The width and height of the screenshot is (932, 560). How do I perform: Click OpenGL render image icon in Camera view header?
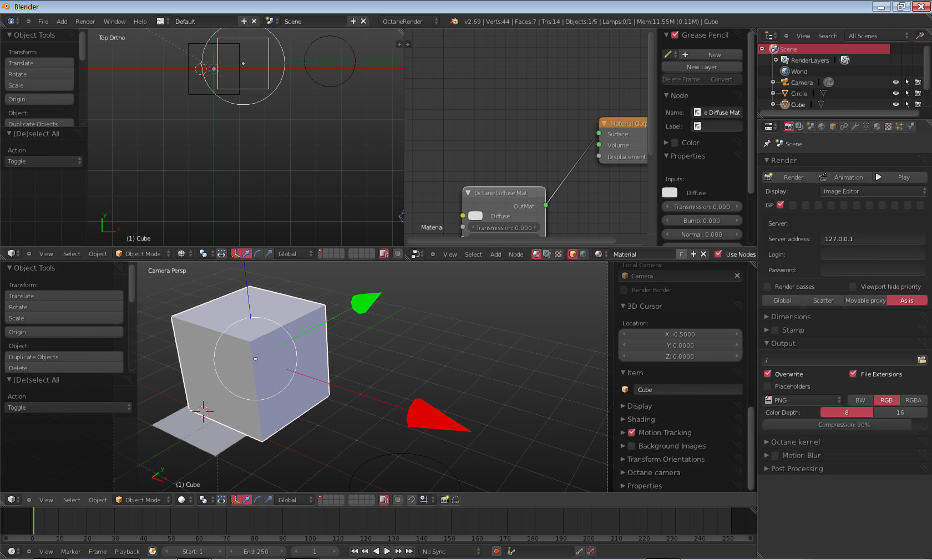pos(444,500)
